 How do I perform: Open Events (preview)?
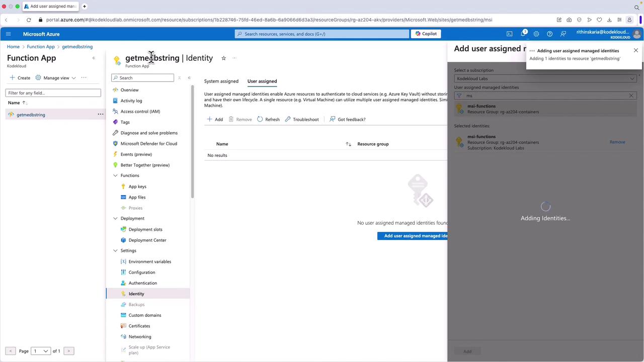pyautogui.click(x=136, y=154)
